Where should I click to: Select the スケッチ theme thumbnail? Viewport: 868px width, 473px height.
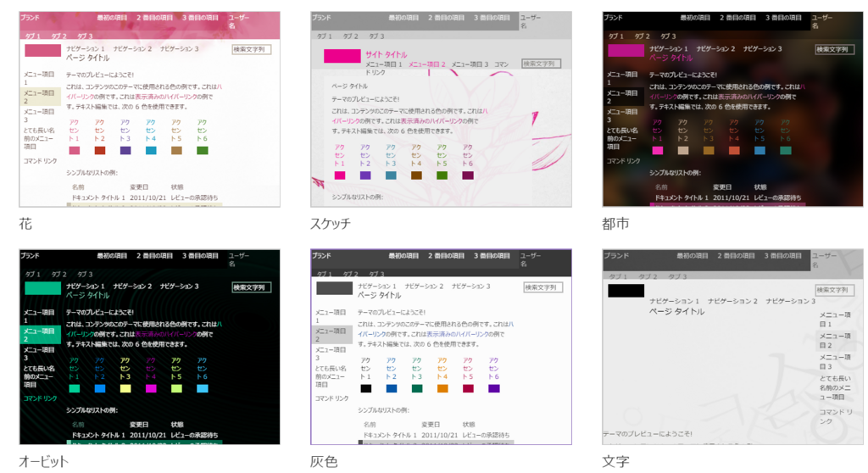click(441, 109)
